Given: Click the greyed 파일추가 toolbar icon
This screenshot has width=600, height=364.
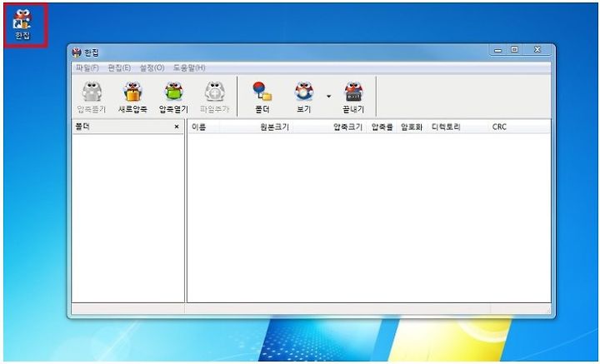Looking at the screenshot, I should coord(215,97).
